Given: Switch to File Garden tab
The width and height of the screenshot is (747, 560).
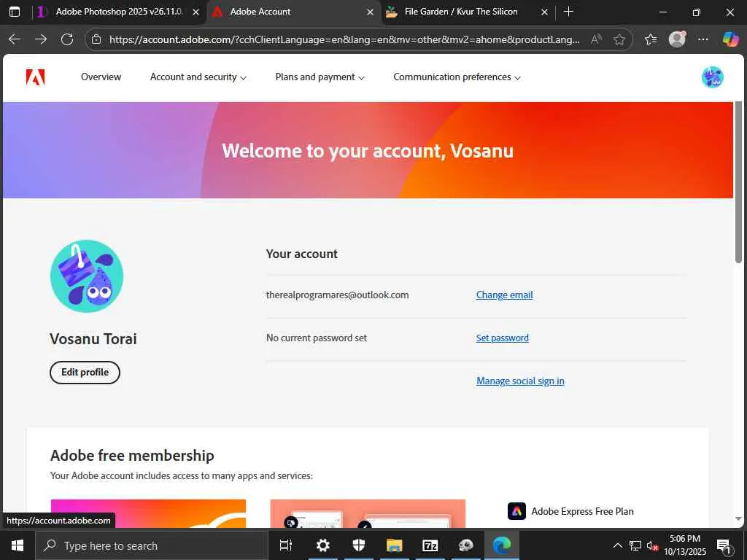Looking at the screenshot, I should 460,12.
